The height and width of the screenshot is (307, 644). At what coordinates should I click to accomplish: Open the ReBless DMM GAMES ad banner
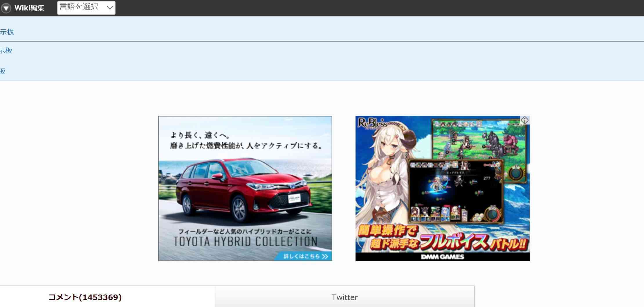pos(442,188)
